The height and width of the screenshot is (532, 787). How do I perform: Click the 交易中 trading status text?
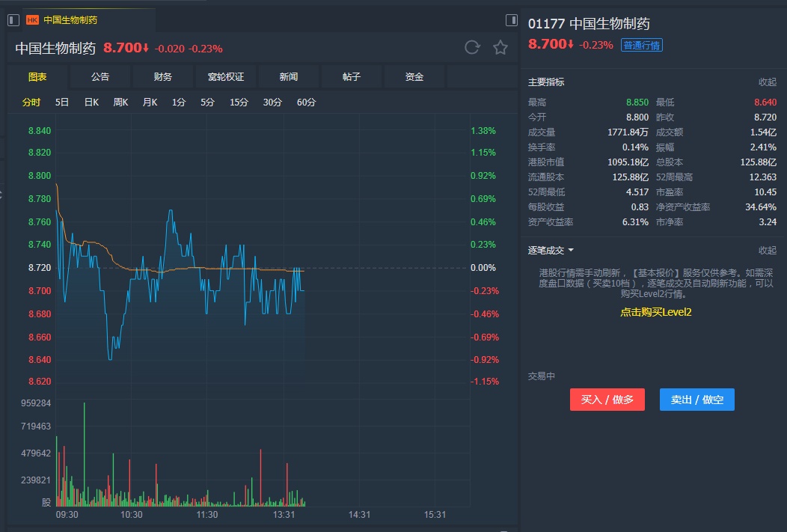click(x=541, y=376)
